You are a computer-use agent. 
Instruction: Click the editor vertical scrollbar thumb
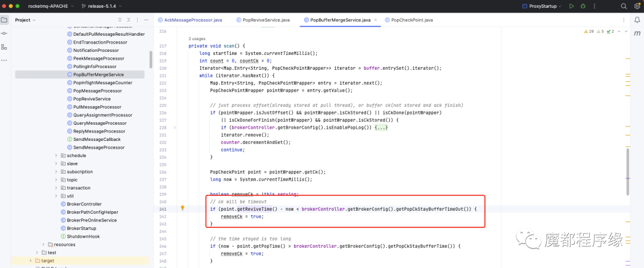[628, 172]
